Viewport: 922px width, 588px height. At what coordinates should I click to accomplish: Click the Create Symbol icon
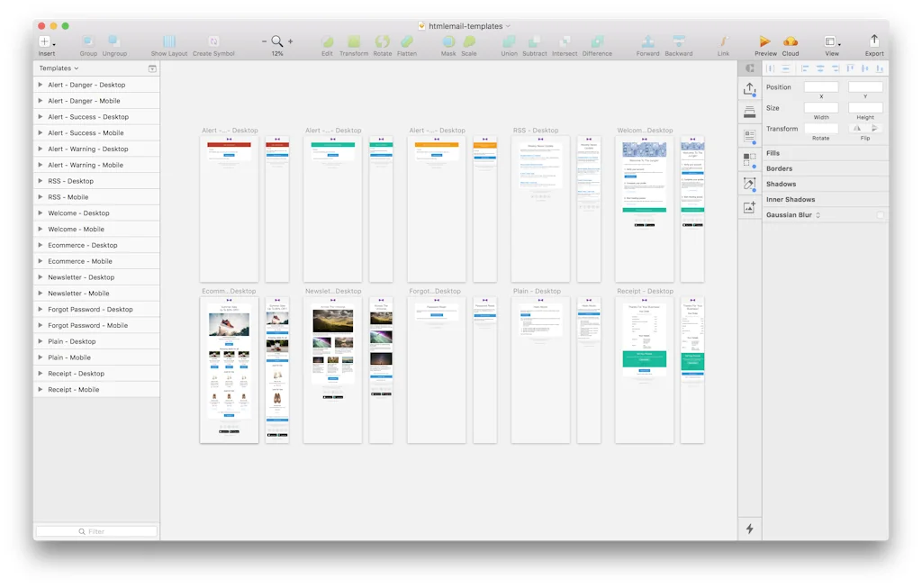pos(213,42)
